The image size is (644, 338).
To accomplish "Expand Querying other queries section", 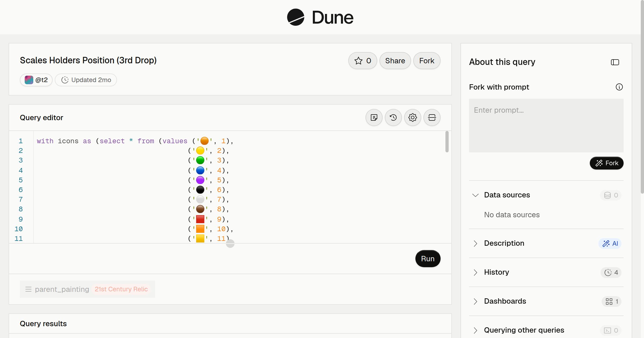I will (x=475, y=330).
